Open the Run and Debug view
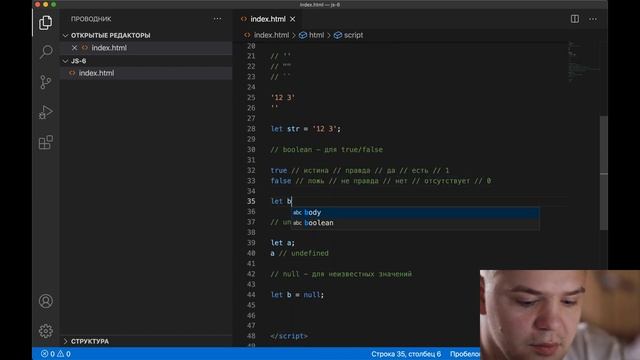The width and height of the screenshot is (640, 360). (45, 112)
